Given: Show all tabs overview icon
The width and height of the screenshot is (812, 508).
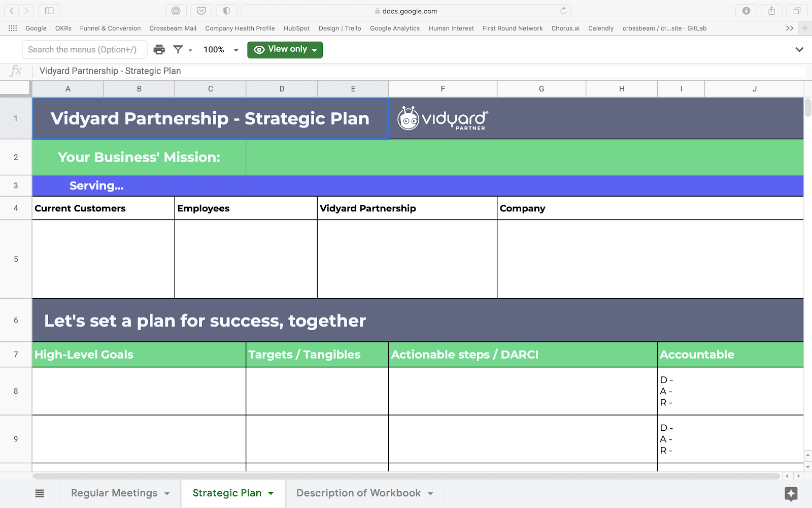Looking at the screenshot, I should click(797, 11).
